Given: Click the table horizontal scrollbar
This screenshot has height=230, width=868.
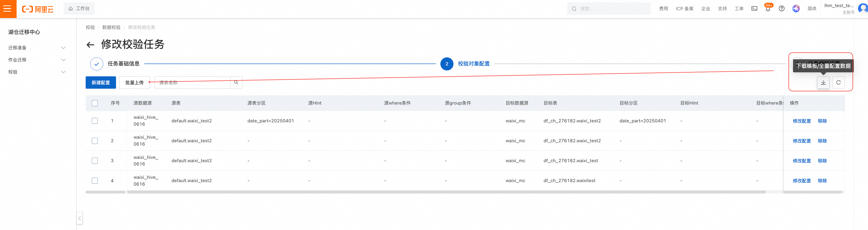Looking at the screenshot, I should [x=447, y=192].
